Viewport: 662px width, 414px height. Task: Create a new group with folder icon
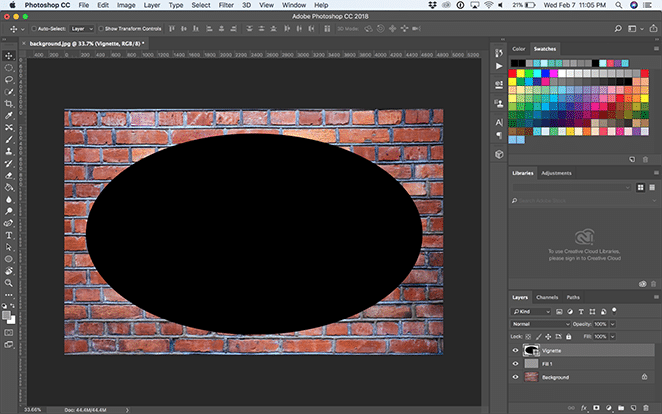[620, 408]
